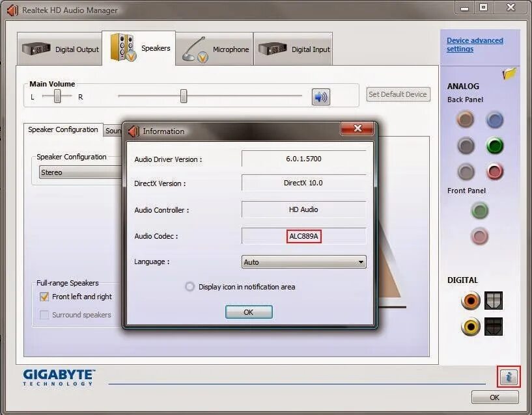Click the bright green back panel jack
The image size is (532, 415).
click(495, 146)
